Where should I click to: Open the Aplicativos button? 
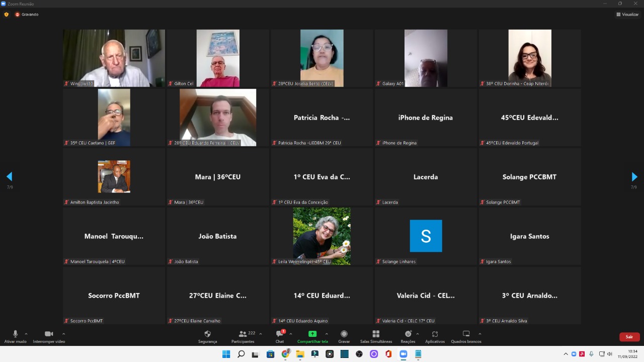435,336
